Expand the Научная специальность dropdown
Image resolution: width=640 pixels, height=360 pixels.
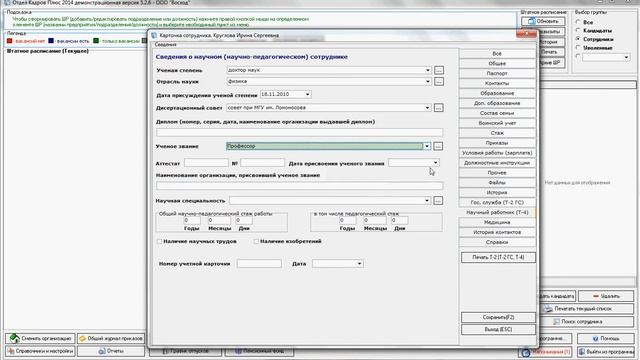coord(427,200)
